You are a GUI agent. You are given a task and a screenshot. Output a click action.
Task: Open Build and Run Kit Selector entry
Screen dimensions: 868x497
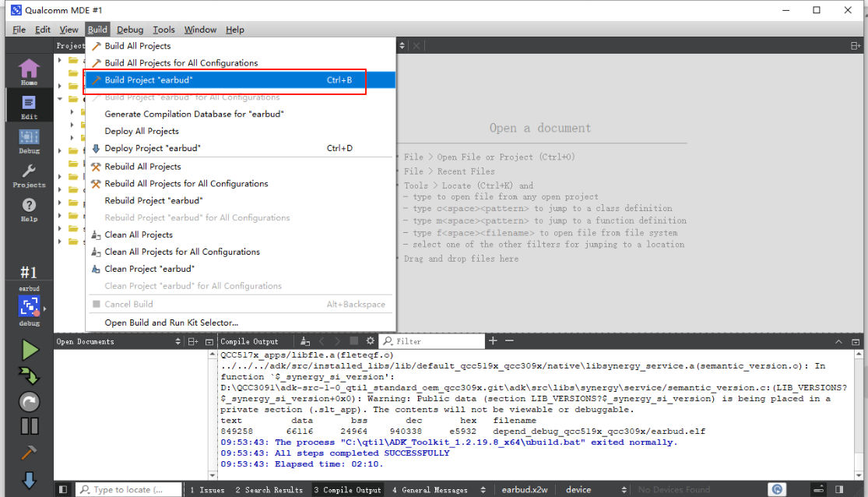point(241,323)
